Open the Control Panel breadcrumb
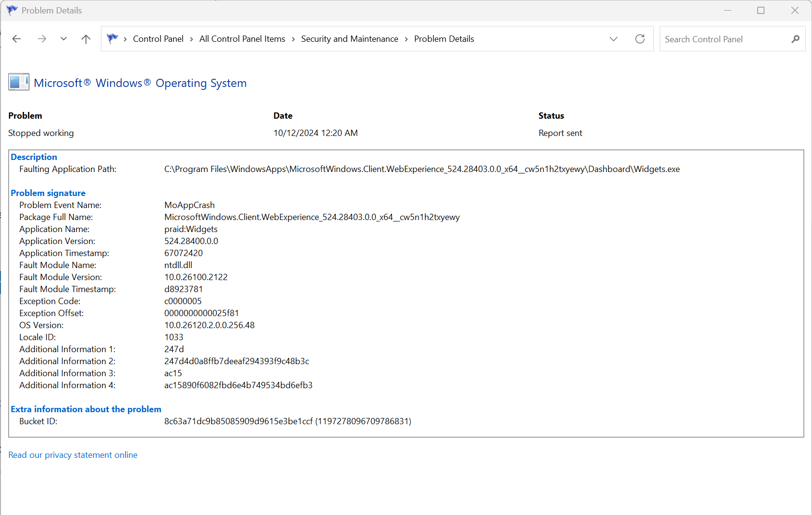This screenshot has width=812, height=515. click(x=158, y=39)
